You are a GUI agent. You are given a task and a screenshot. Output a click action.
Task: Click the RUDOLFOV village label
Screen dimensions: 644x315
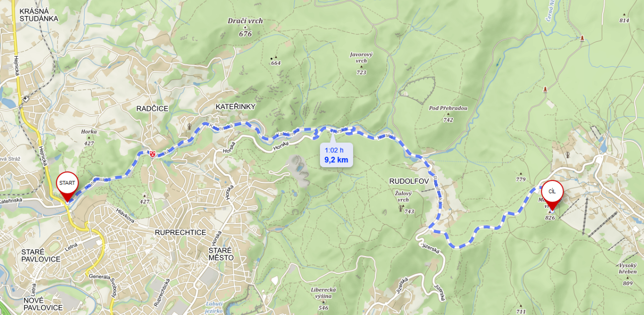click(x=408, y=181)
